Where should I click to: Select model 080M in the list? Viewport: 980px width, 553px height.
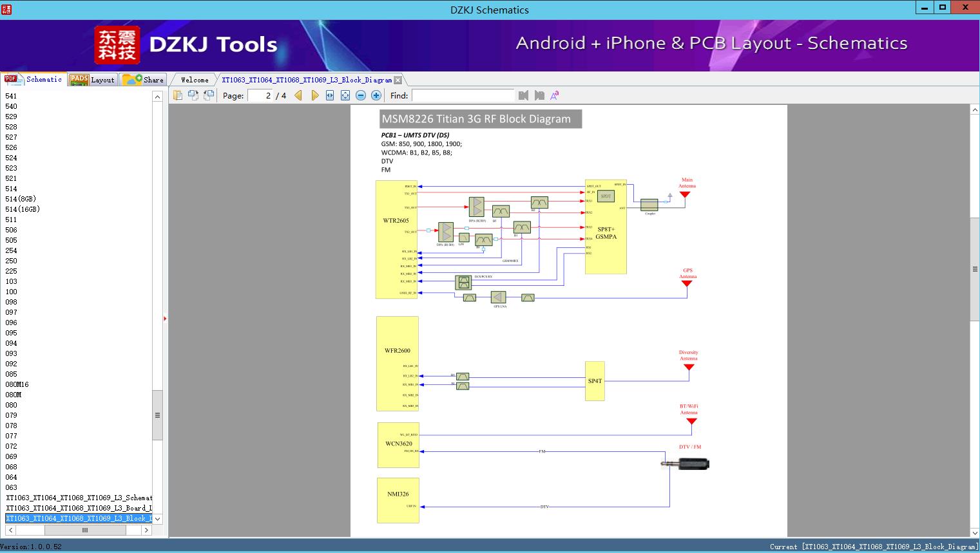coord(14,395)
